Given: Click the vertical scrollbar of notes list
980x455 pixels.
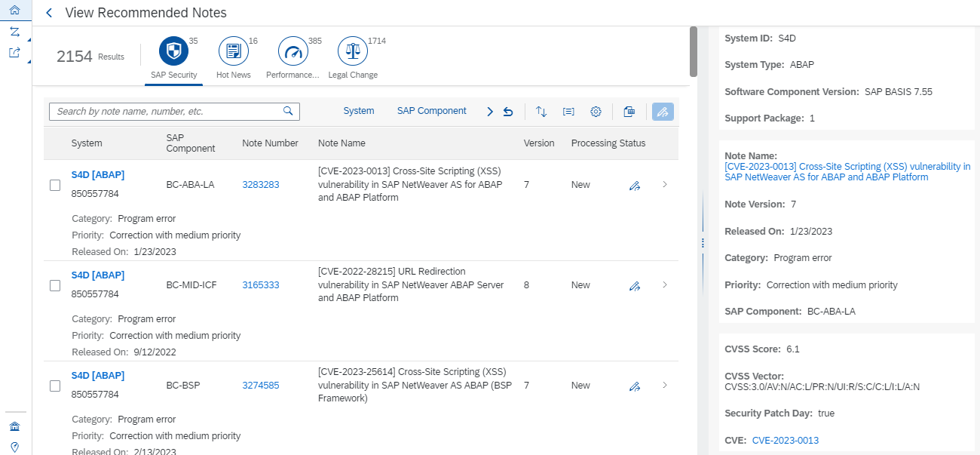Looking at the screenshot, I should (x=694, y=51).
